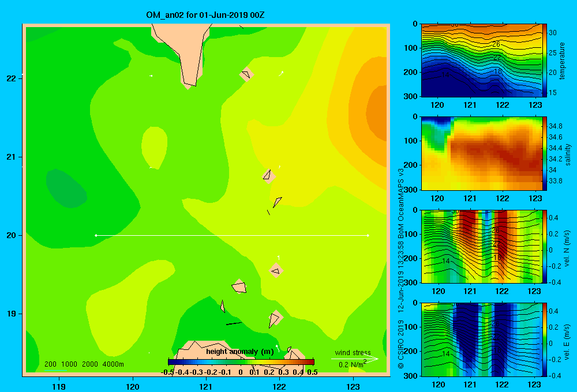Click longitude label 123 on main map axis

[353, 386]
